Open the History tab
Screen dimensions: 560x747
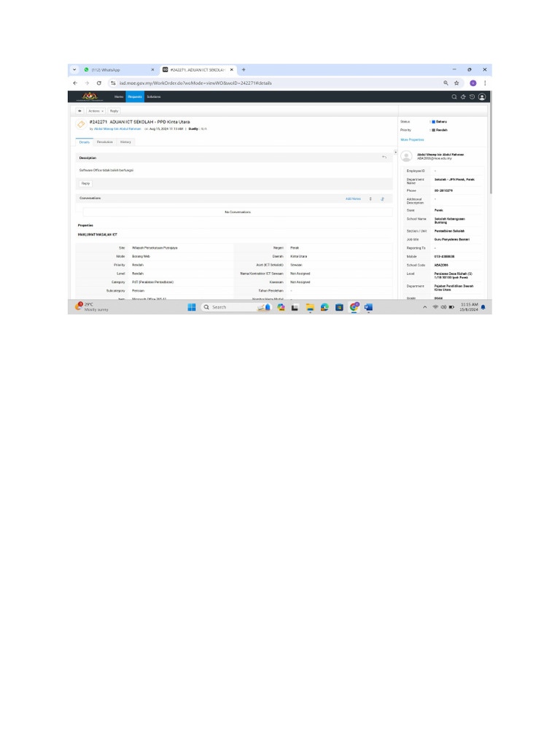click(125, 142)
